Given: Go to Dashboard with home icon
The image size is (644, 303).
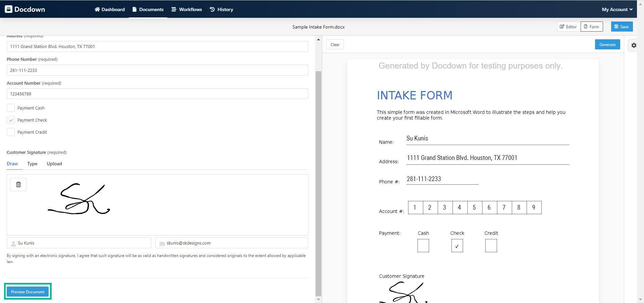Looking at the screenshot, I should pos(110,9).
